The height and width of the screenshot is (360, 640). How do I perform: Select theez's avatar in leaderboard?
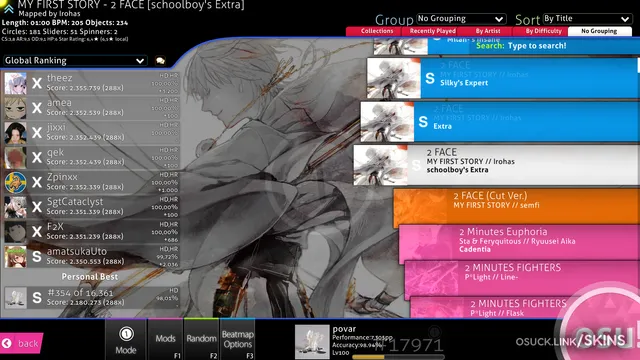point(16,83)
